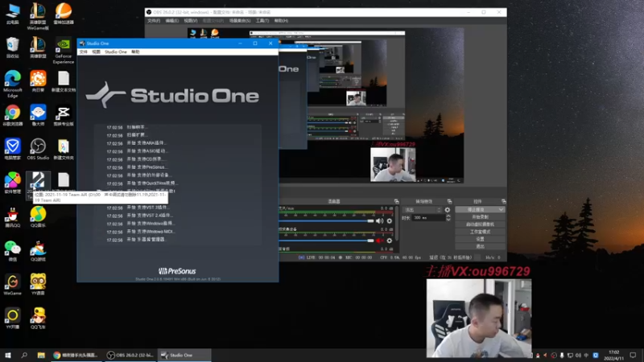Launch OBS Studio desktop shortcut
The height and width of the screenshot is (362, 644).
pyautogui.click(x=38, y=149)
